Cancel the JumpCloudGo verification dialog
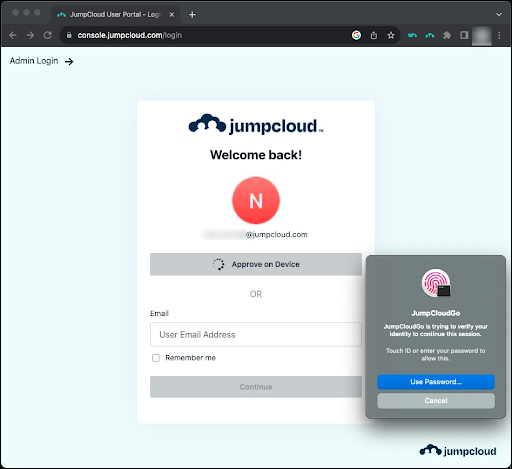 click(x=436, y=400)
